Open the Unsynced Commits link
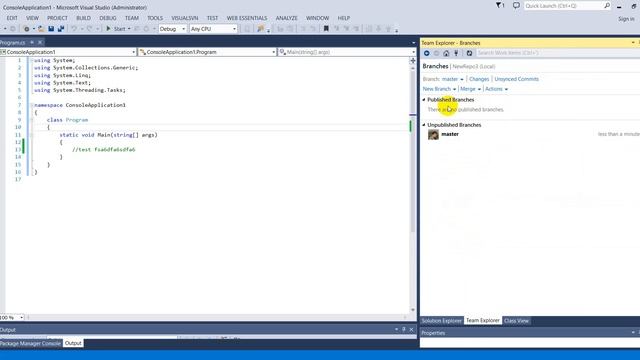The height and width of the screenshot is (360, 640). [x=516, y=79]
